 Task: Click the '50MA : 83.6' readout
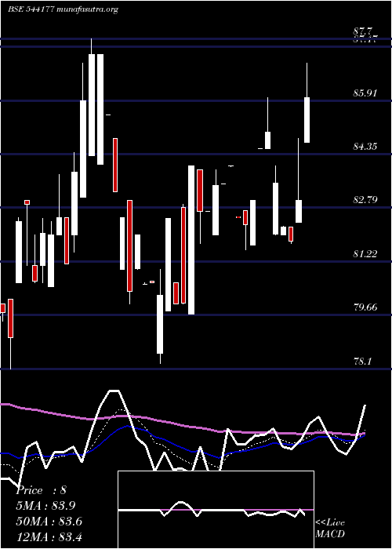49,522
